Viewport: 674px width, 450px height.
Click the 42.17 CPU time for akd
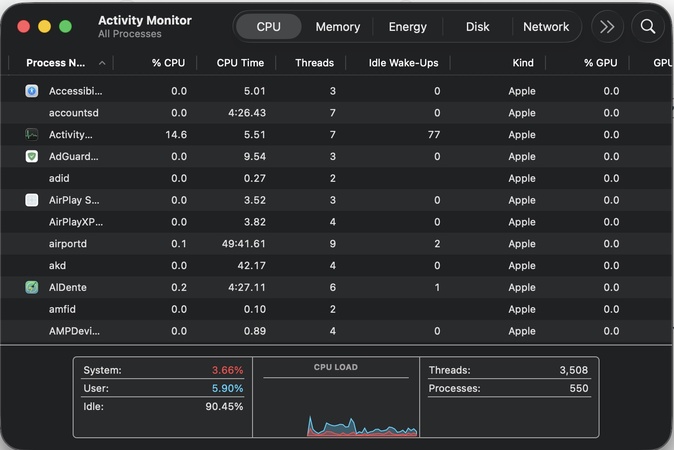(251, 266)
